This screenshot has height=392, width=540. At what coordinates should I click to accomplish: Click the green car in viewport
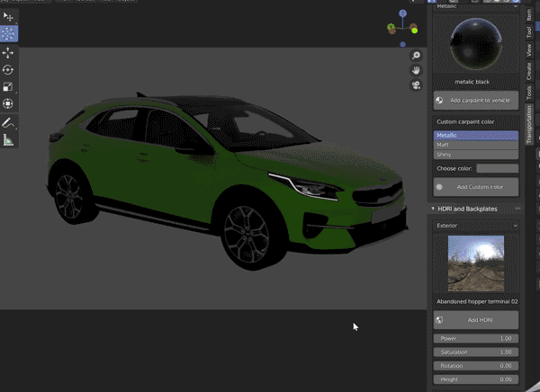[226, 181]
